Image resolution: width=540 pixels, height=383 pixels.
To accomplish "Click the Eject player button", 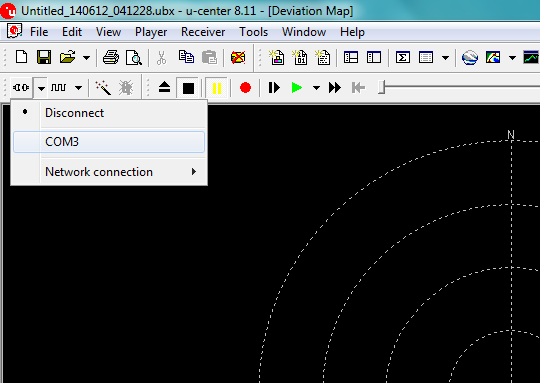I will click(165, 87).
